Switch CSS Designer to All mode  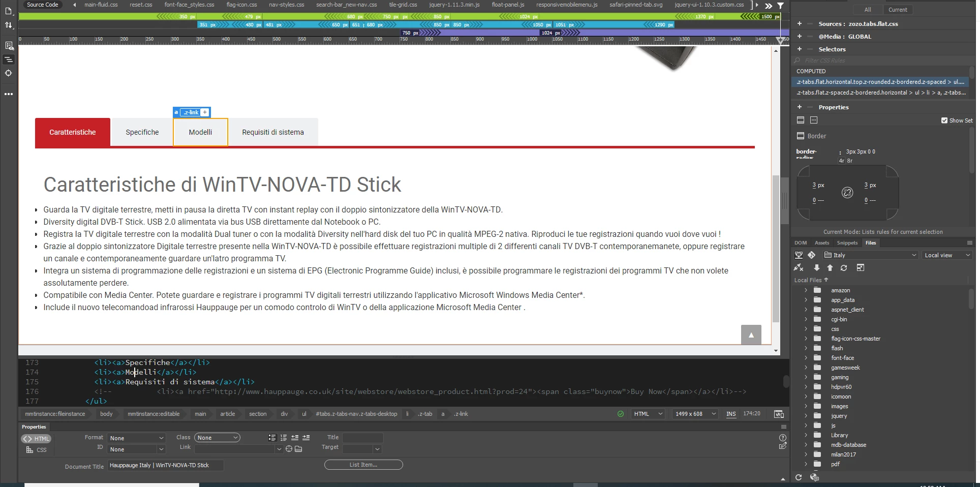click(x=868, y=10)
